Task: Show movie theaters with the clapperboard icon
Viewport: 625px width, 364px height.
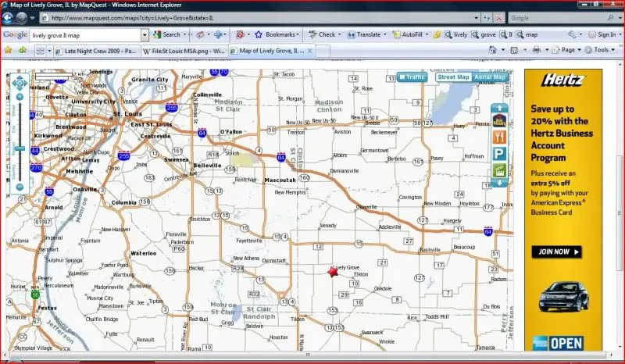Action: 499,170
